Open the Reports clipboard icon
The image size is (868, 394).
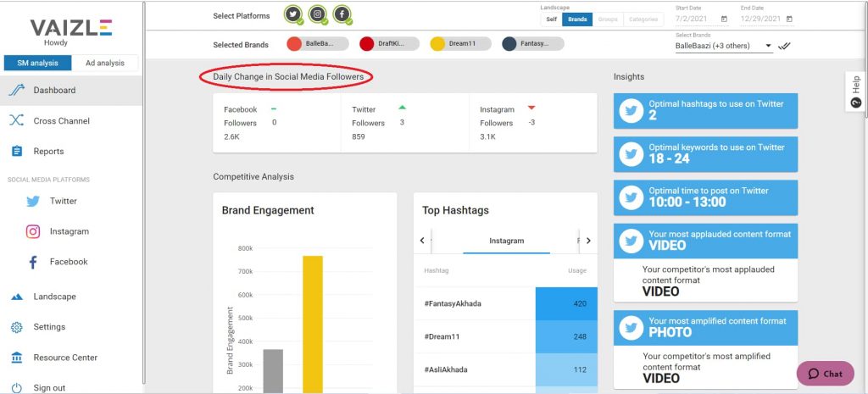coord(17,151)
